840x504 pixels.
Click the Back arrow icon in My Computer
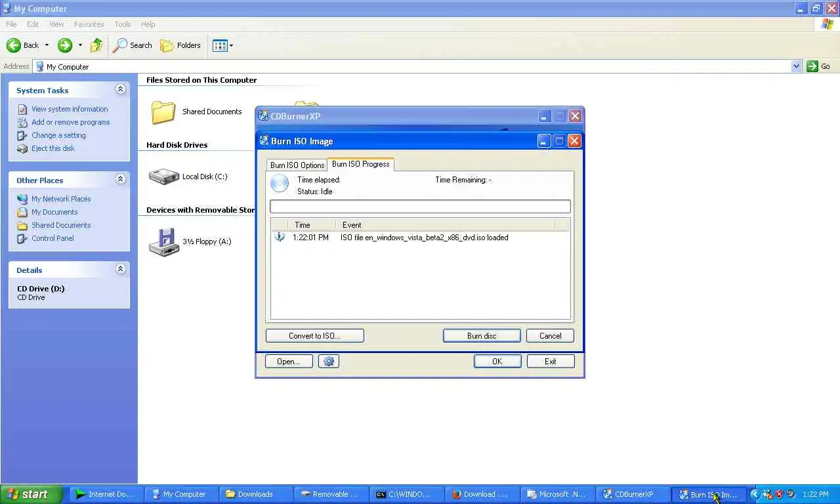tap(14, 45)
